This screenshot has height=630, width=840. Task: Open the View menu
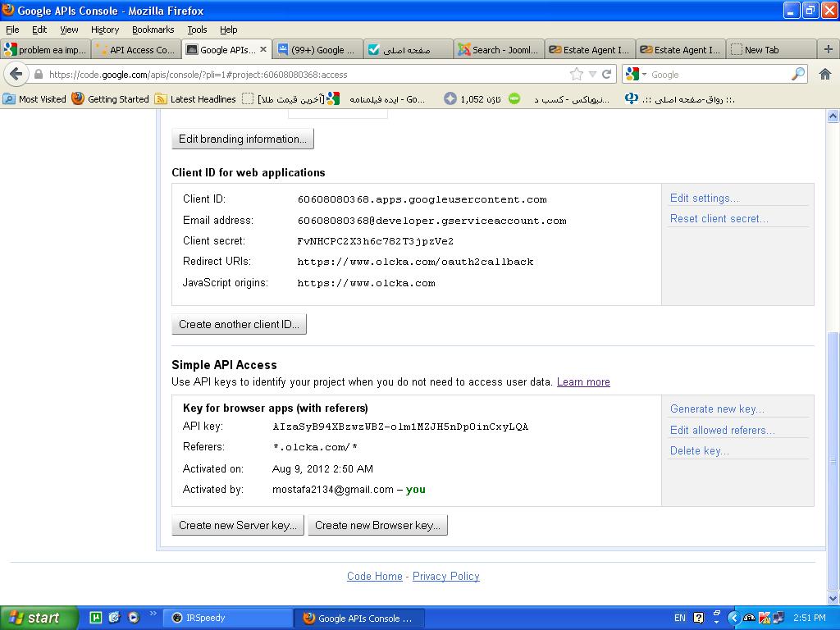coord(69,30)
